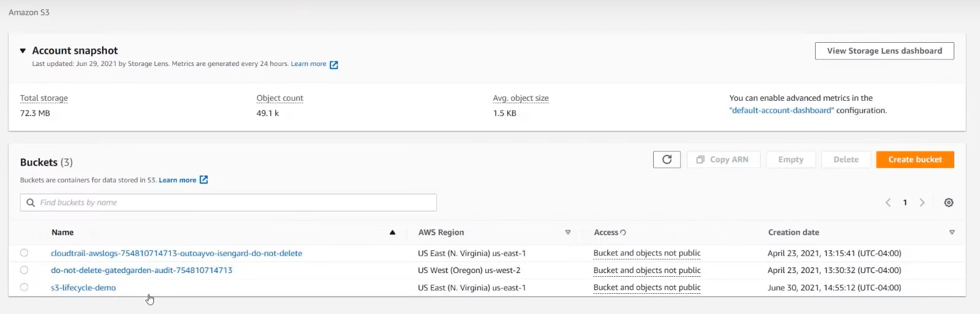
Task: Click the Total storage metric label
Action: coord(44,98)
